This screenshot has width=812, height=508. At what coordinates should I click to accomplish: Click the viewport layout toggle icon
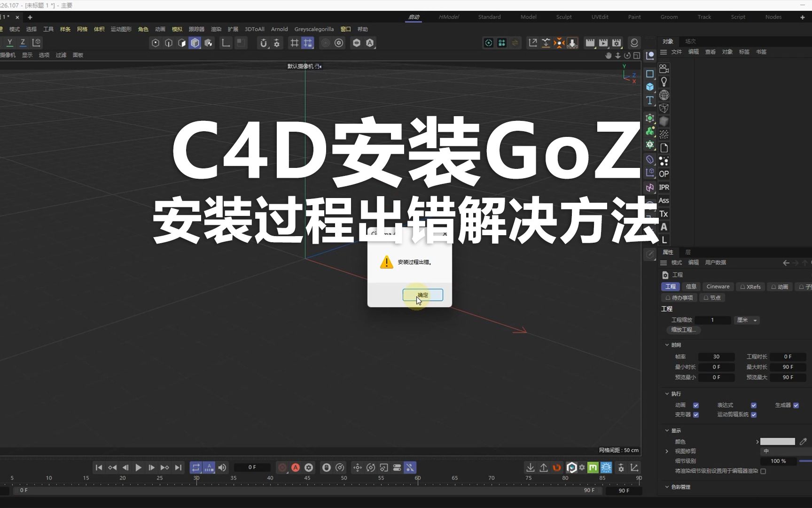click(637, 56)
